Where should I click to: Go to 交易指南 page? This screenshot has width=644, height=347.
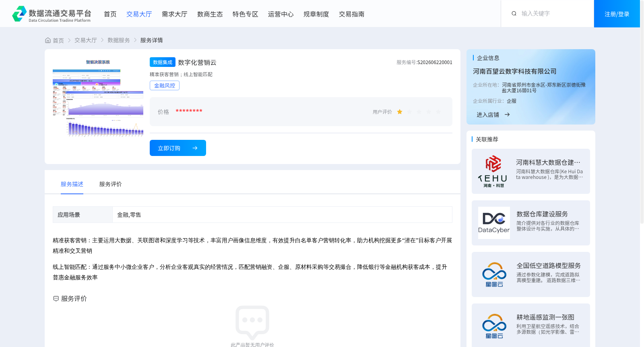coord(352,14)
